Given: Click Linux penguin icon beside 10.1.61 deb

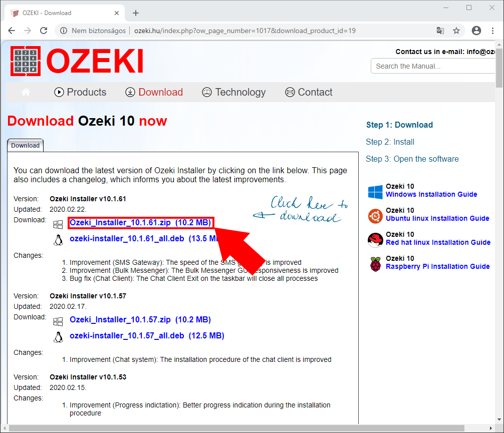Looking at the screenshot, I should 58,240.
